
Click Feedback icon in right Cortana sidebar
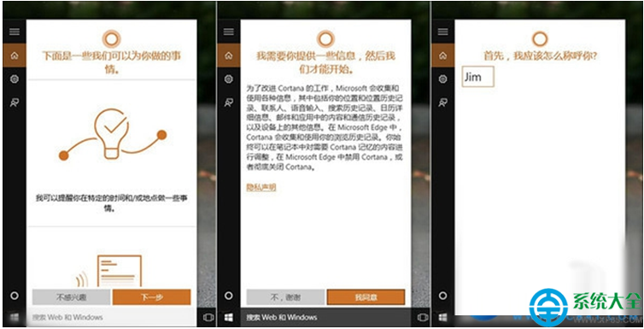(x=442, y=103)
